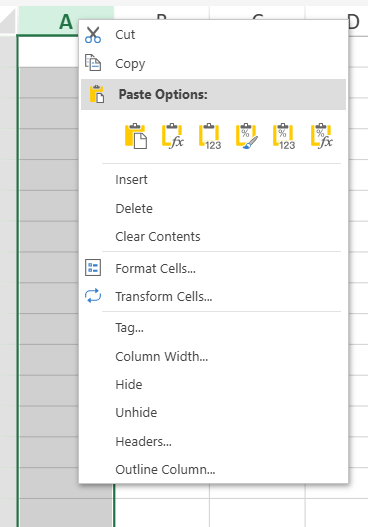Select Delete in the context menu
The image size is (368, 527).
pos(134,209)
